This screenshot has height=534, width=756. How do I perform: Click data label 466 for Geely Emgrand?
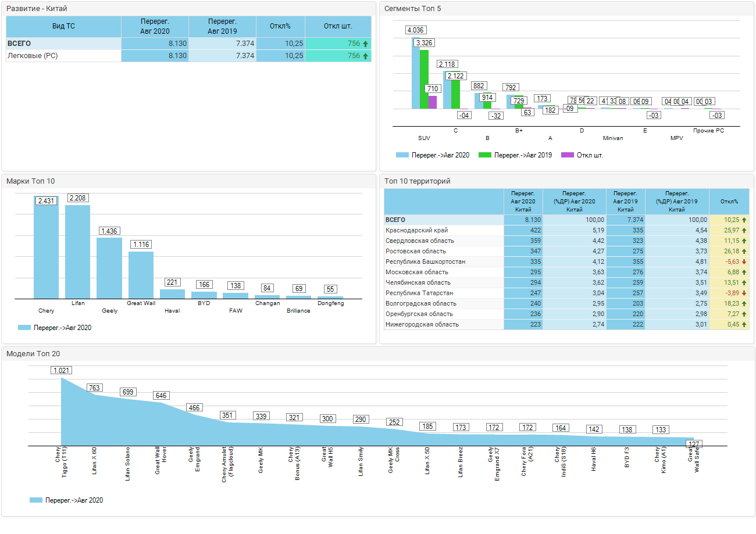click(x=194, y=408)
